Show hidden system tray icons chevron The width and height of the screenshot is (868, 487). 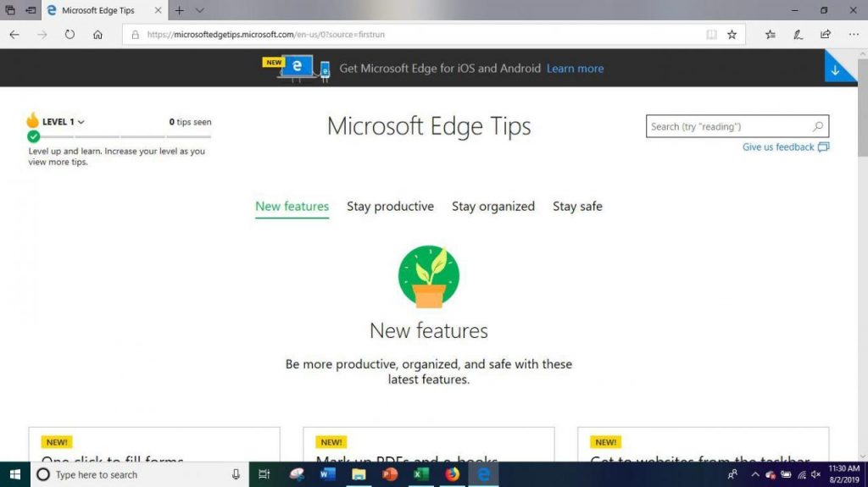(x=754, y=474)
